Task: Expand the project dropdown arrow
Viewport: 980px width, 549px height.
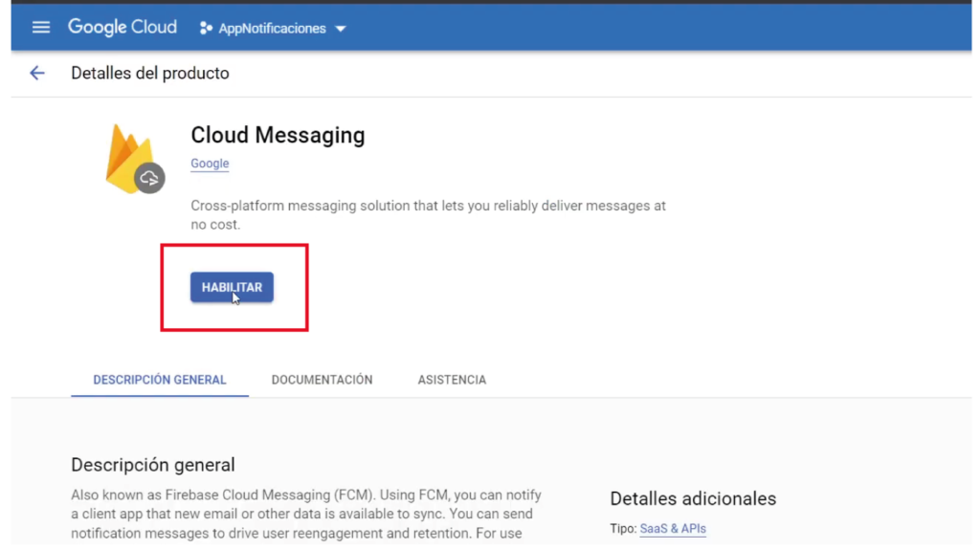Action: pyautogui.click(x=341, y=29)
